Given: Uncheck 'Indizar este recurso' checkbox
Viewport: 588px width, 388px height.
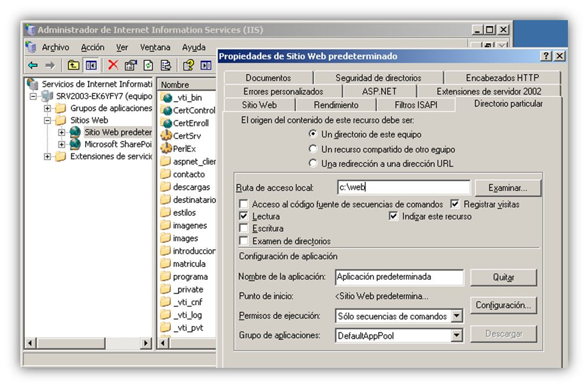Looking at the screenshot, I should coord(394,216).
